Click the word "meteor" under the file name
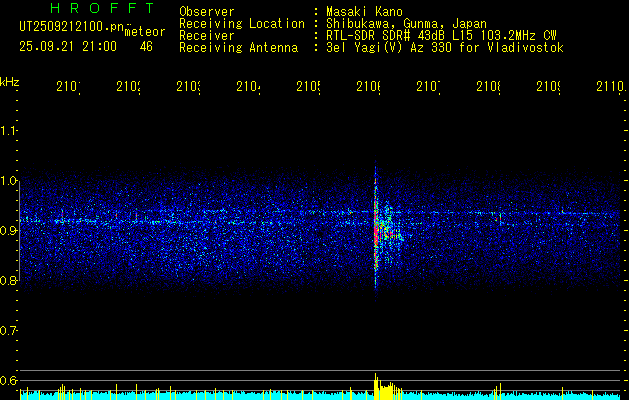Image resolution: width=629 pixels, height=400 pixels. pos(145,32)
